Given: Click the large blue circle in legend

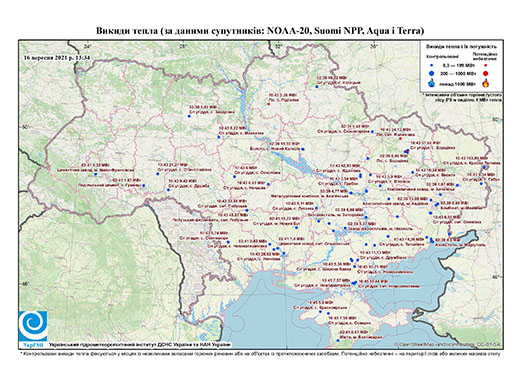Looking at the screenshot, I should [x=431, y=73].
